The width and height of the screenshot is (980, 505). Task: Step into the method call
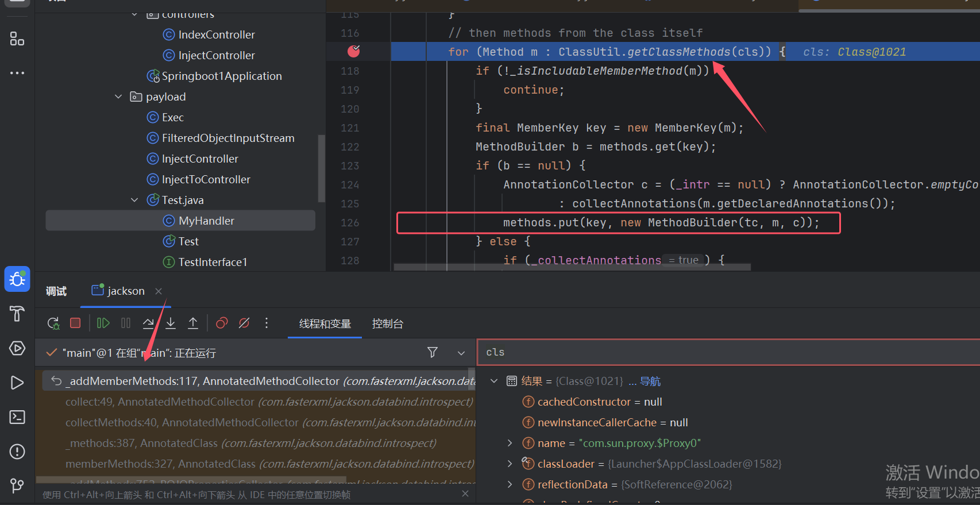pyautogui.click(x=171, y=323)
